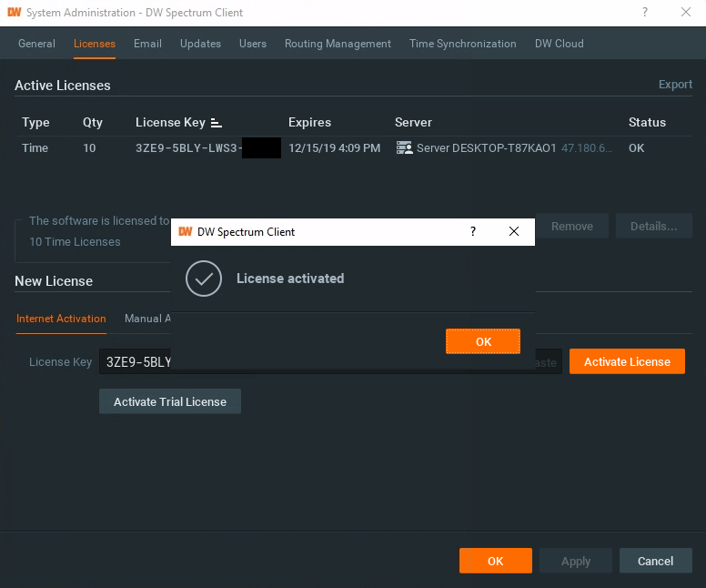This screenshot has width=706, height=588.
Task: Click the Export link
Action: tap(675, 85)
